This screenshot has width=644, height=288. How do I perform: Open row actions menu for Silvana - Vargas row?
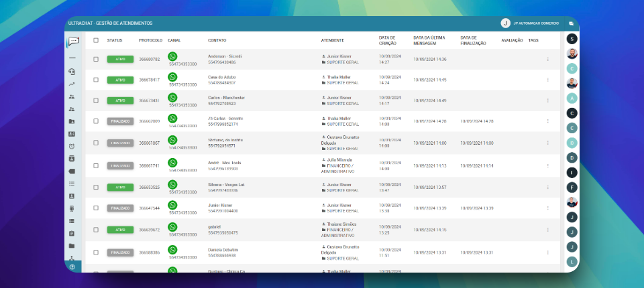pyautogui.click(x=547, y=187)
